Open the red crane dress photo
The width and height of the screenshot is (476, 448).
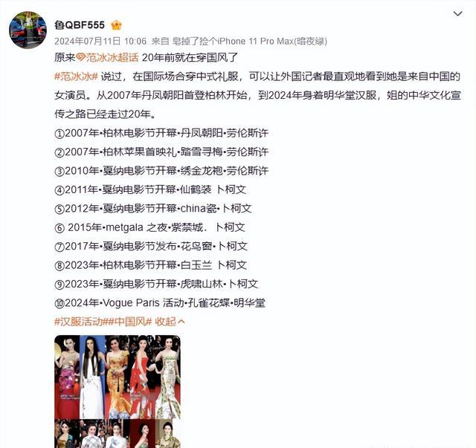(142, 377)
